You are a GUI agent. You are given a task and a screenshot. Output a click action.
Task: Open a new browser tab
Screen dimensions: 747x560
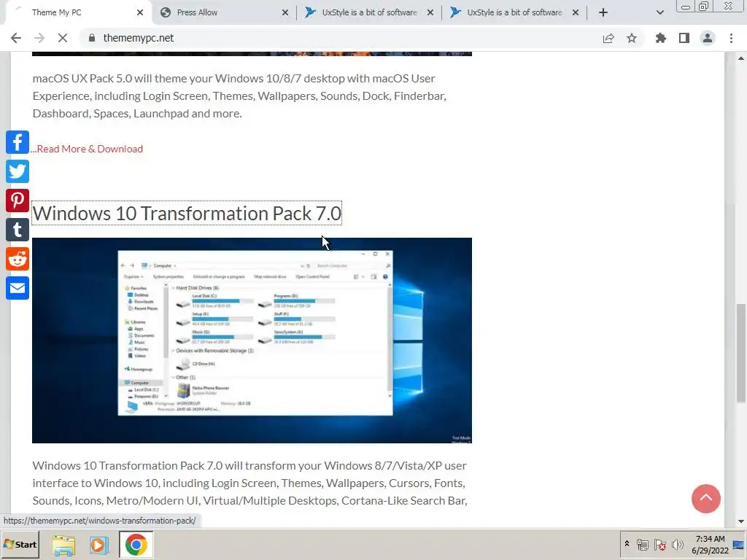603,12
